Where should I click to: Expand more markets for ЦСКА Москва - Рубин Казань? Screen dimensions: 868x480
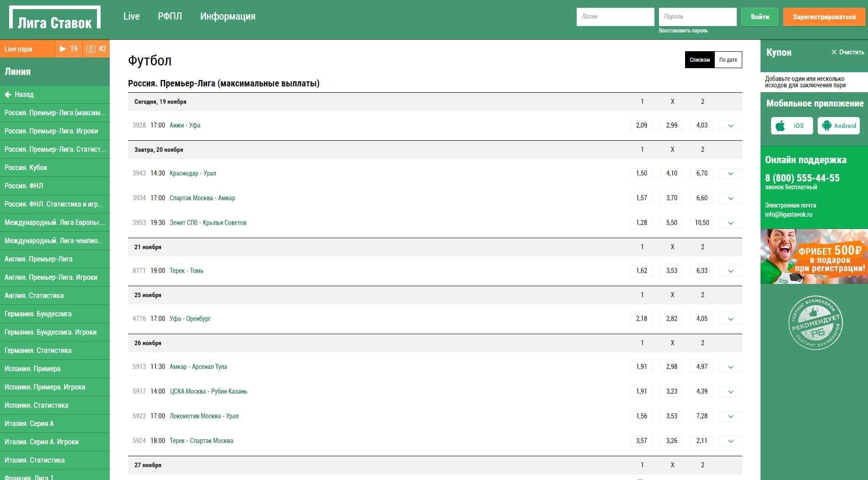click(730, 392)
